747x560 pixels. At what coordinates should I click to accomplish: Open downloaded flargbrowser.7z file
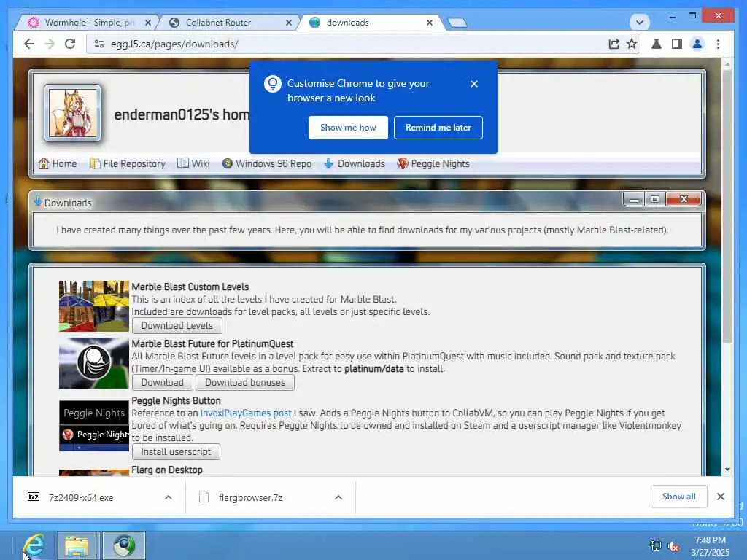click(251, 497)
